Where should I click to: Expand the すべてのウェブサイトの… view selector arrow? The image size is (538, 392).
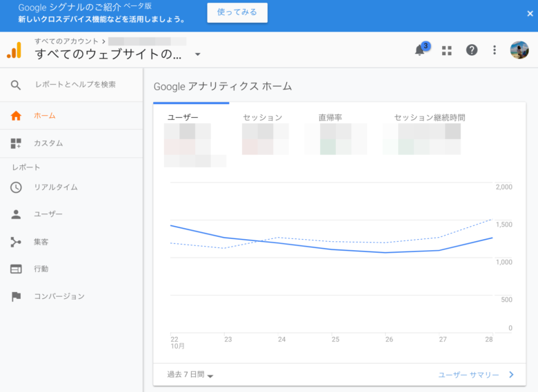tap(198, 54)
